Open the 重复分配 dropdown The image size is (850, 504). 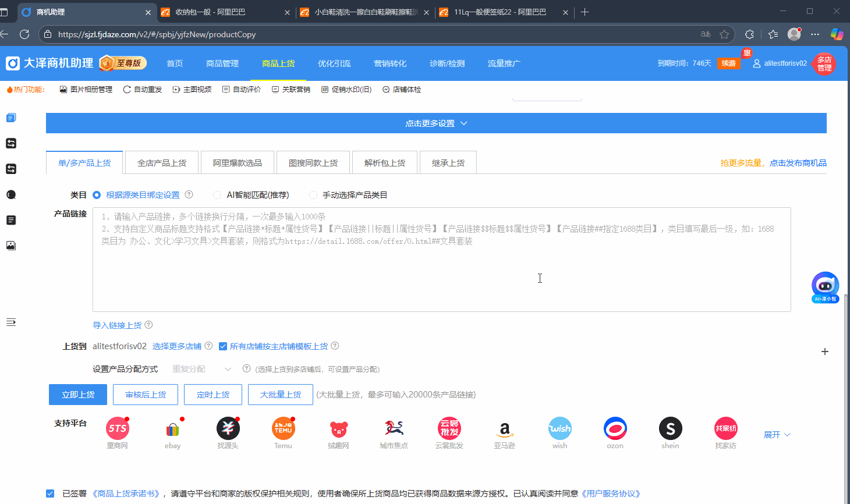[x=201, y=369]
